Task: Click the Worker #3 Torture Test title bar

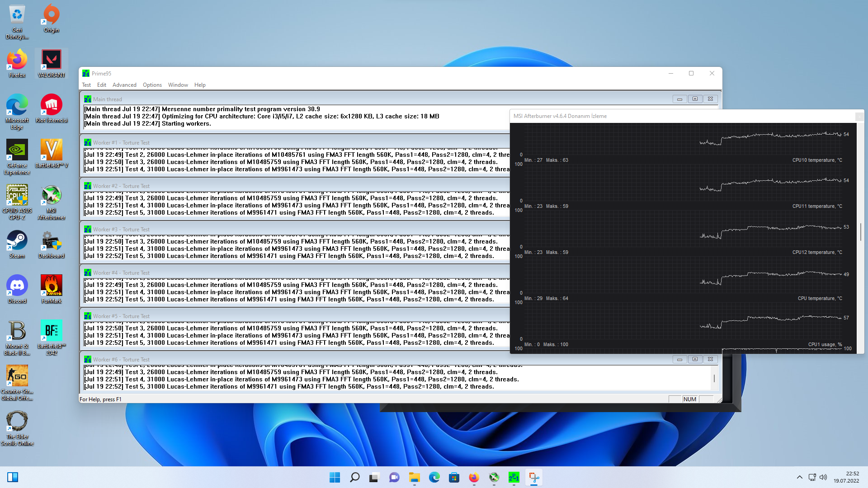Action: (x=271, y=229)
